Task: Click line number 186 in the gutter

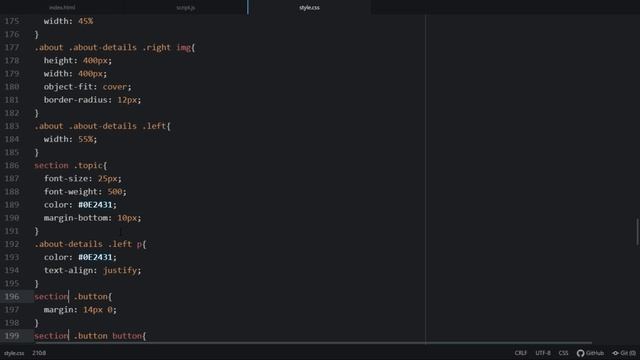Action: (12, 165)
